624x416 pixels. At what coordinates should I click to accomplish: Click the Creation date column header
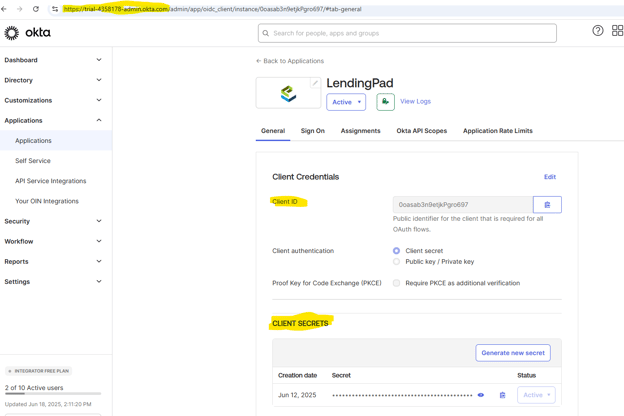[x=297, y=375]
